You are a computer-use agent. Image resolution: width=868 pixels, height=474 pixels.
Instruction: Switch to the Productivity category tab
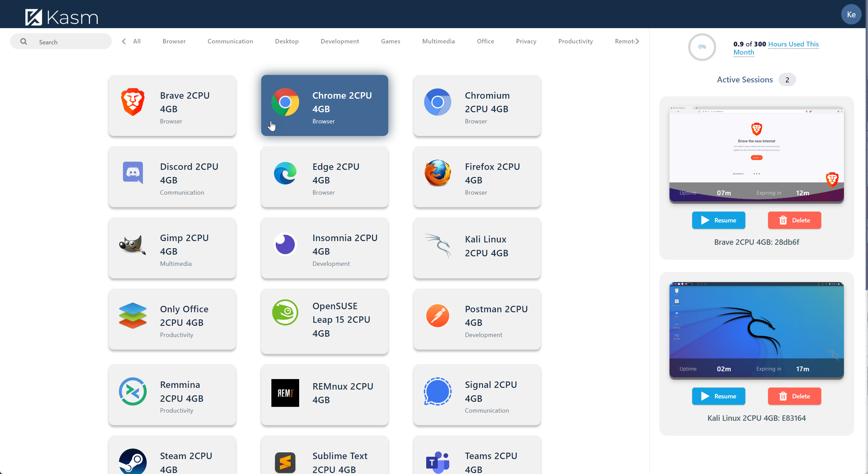coord(575,41)
